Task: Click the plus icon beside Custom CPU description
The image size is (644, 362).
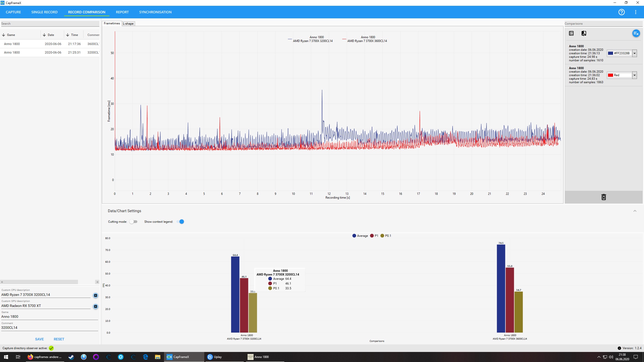Action: 96,295
